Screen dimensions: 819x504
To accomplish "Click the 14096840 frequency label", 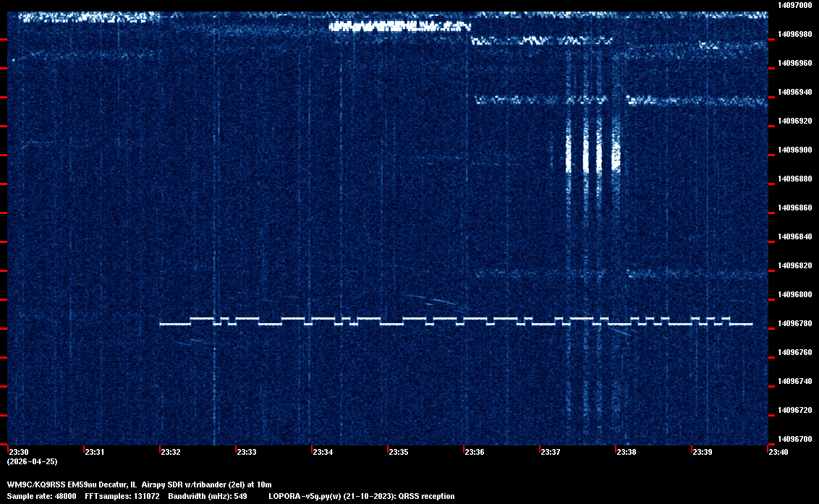I will point(794,236).
